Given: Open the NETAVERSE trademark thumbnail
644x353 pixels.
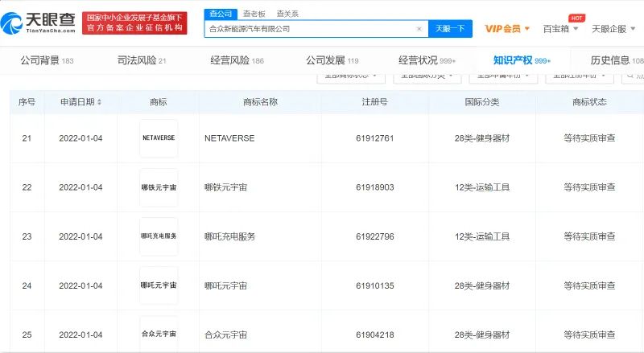Looking at the screenshot, I should pos(158,138).
